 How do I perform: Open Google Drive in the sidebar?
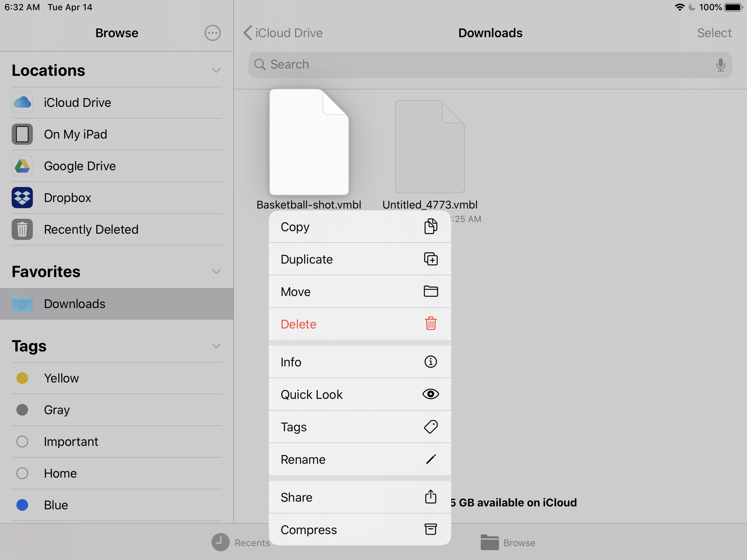coord(80,166)
